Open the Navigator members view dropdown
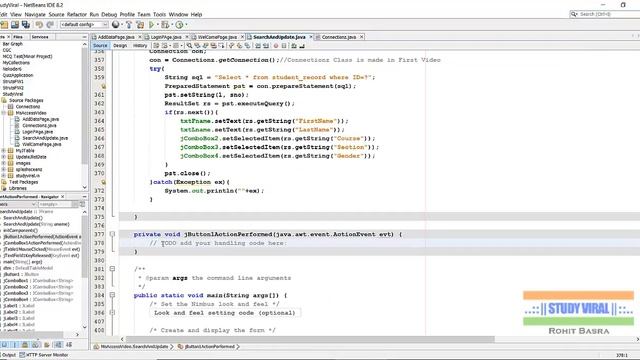640x360 pixels. click(x=18, y=204)
